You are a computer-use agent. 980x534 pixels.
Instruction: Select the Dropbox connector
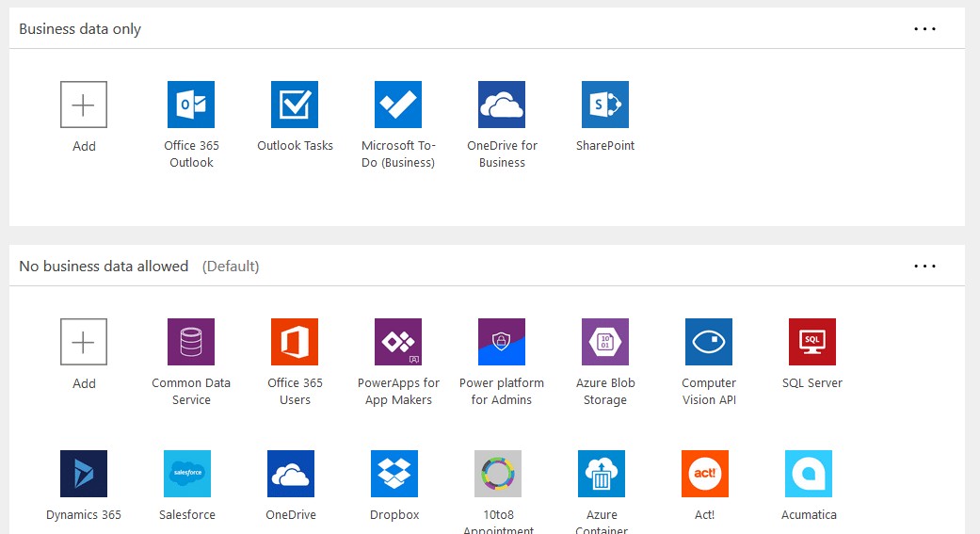point(394,474)
